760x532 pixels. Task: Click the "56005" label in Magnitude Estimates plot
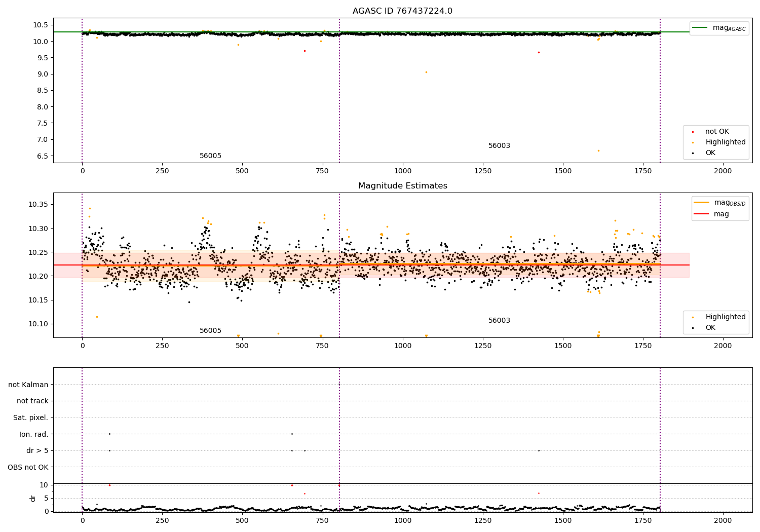(x=210, y=331)
